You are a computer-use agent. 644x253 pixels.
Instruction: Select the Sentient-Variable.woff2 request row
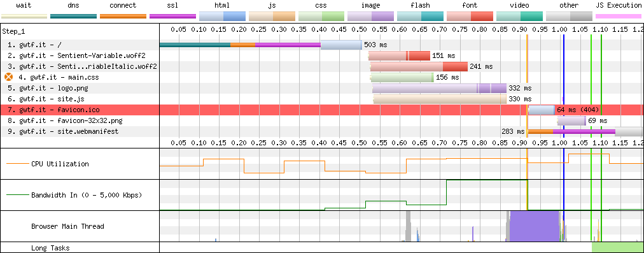(x=322, y=55)
